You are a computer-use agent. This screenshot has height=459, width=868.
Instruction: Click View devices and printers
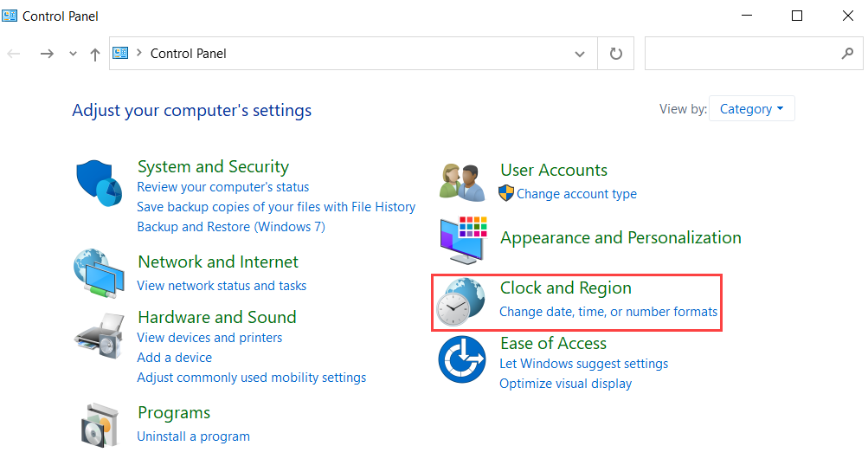[209, 338]
